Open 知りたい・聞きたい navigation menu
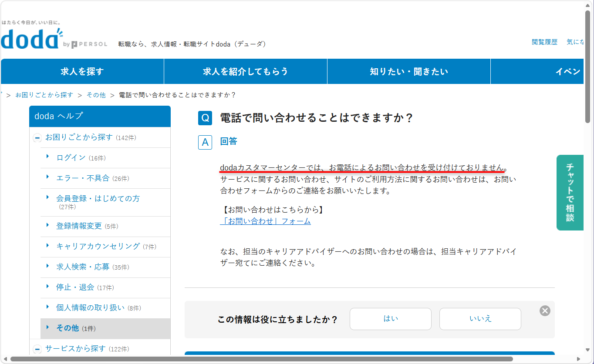The image size is (594, 364). pos(409,71)
